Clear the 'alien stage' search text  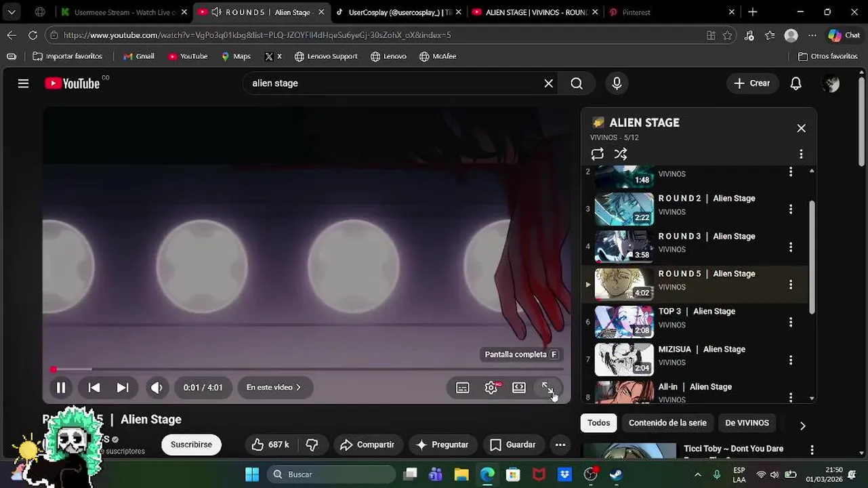[x=548, y=83]
